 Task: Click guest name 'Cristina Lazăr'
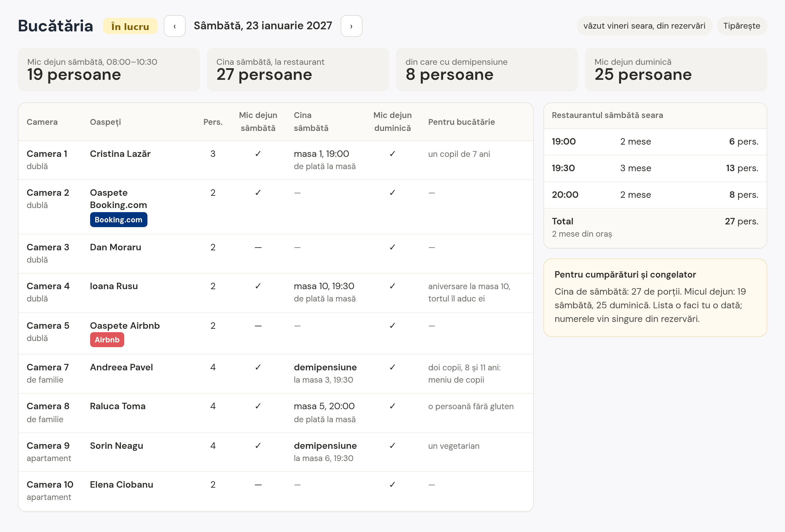tap(120, 154)
